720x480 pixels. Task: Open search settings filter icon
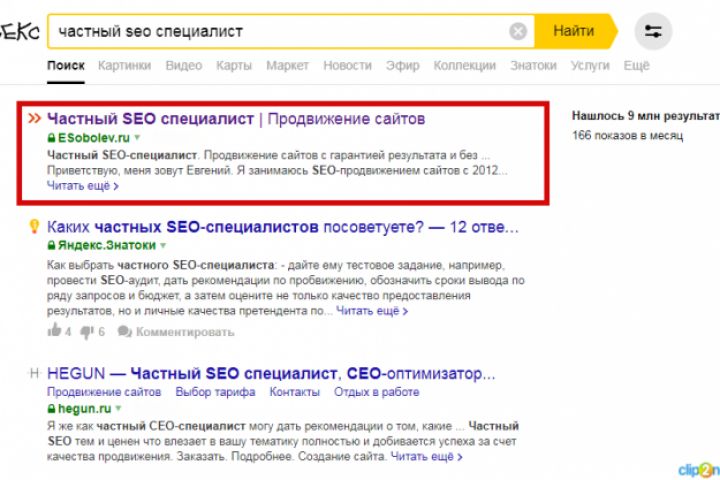pos(653,31)
